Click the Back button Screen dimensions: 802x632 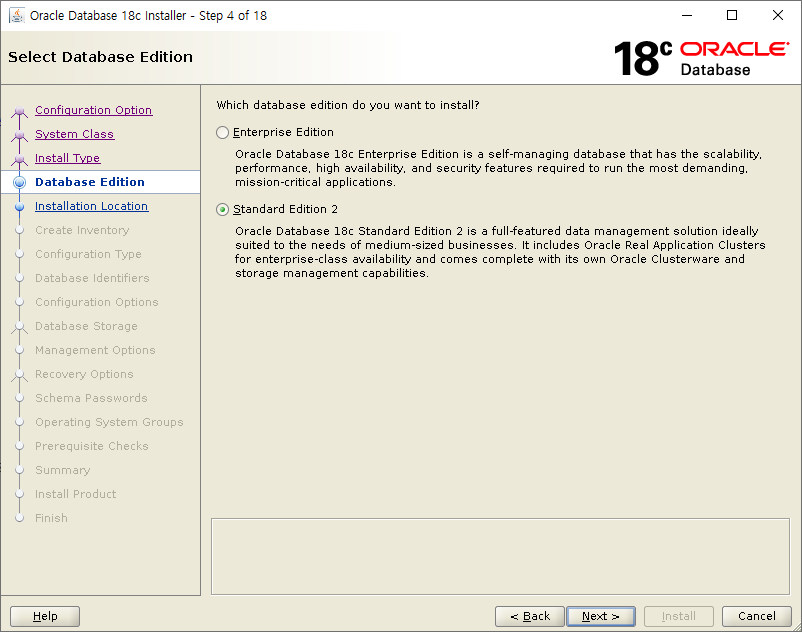[x=530, y=616]
